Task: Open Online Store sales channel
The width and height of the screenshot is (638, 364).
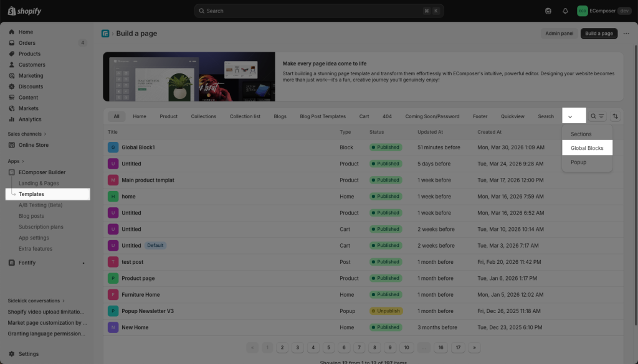Action: 33,145
